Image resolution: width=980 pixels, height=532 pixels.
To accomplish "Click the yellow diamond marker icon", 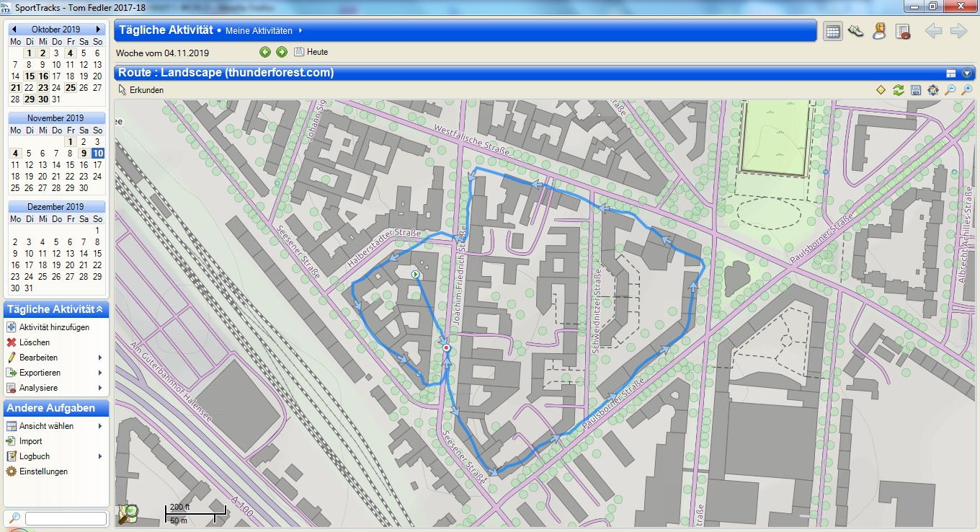I will pyautogui.click(x=881, y=90).
